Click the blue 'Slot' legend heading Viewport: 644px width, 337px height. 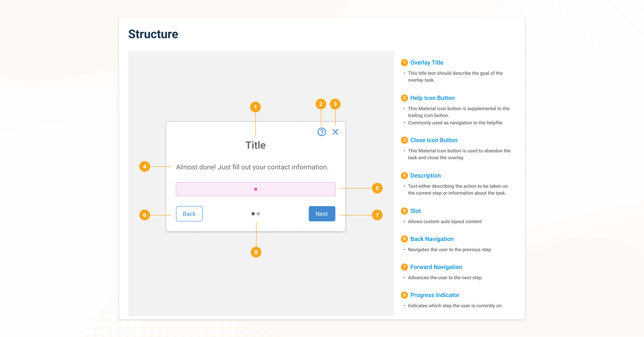tap(415, 211)
